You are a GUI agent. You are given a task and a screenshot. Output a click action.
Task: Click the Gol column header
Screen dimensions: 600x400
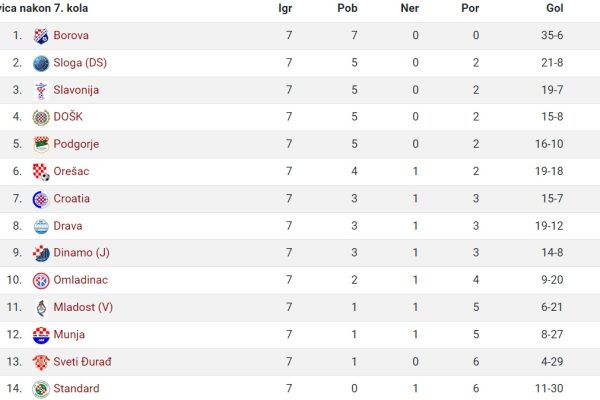pos(554,8)
